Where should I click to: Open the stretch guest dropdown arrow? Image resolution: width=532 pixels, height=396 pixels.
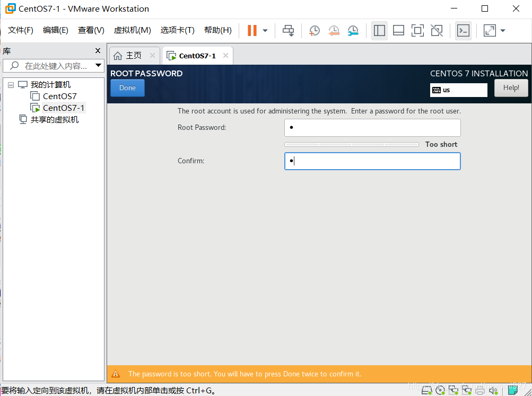point(503,31)
